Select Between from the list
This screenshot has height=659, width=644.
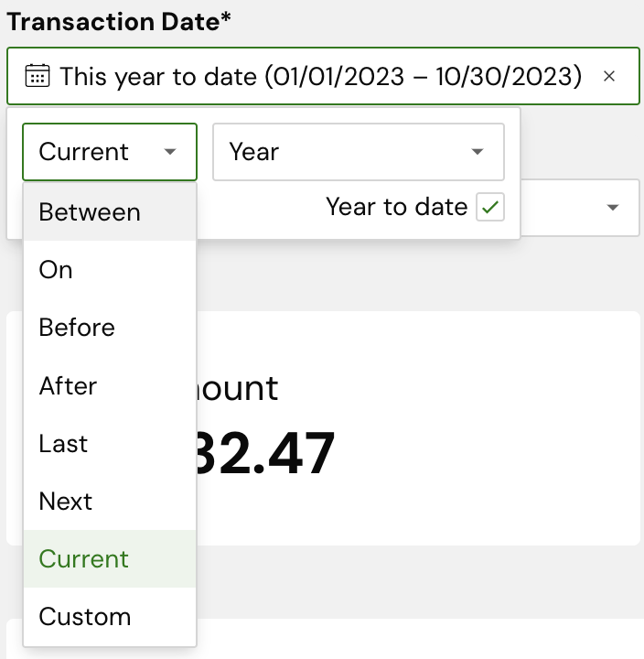pyautogui.click(x=90, y=212)
